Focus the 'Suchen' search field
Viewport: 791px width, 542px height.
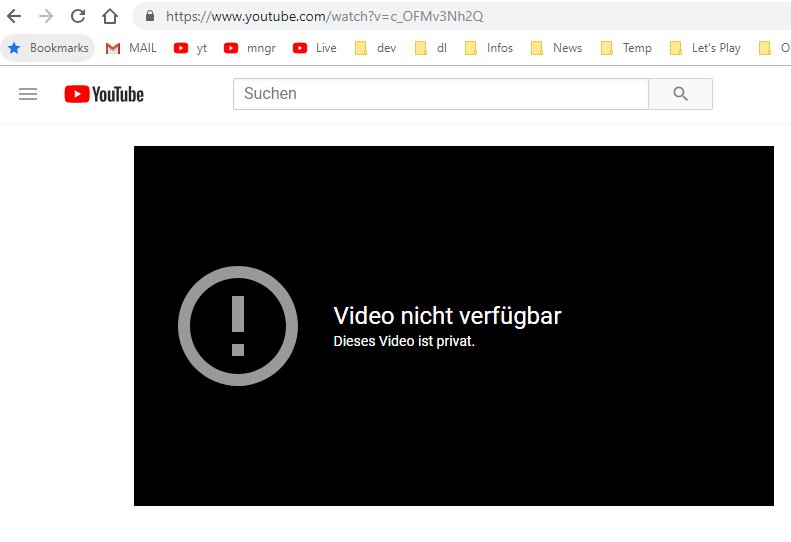click(x=440, y=94)
